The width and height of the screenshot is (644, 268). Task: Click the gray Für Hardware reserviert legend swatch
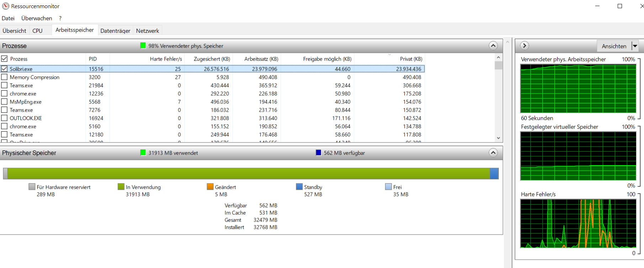32,187
